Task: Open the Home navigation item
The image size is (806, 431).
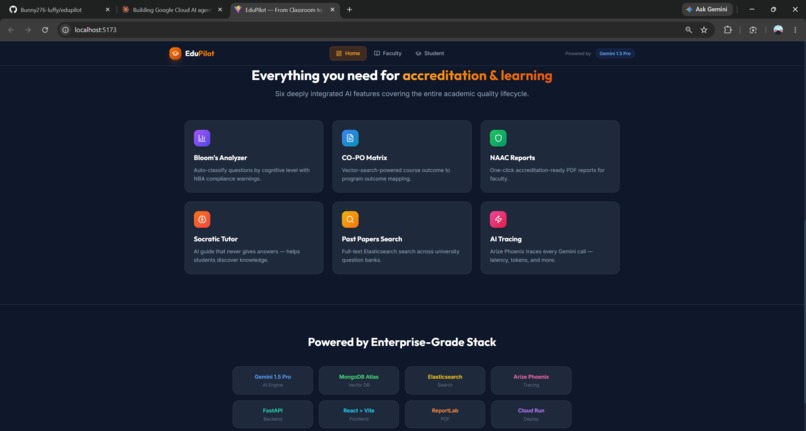Action: coord(348,53)
